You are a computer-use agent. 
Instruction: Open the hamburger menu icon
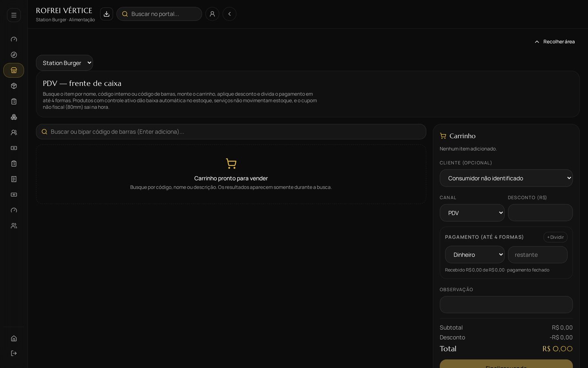click(x=14, y=15)
